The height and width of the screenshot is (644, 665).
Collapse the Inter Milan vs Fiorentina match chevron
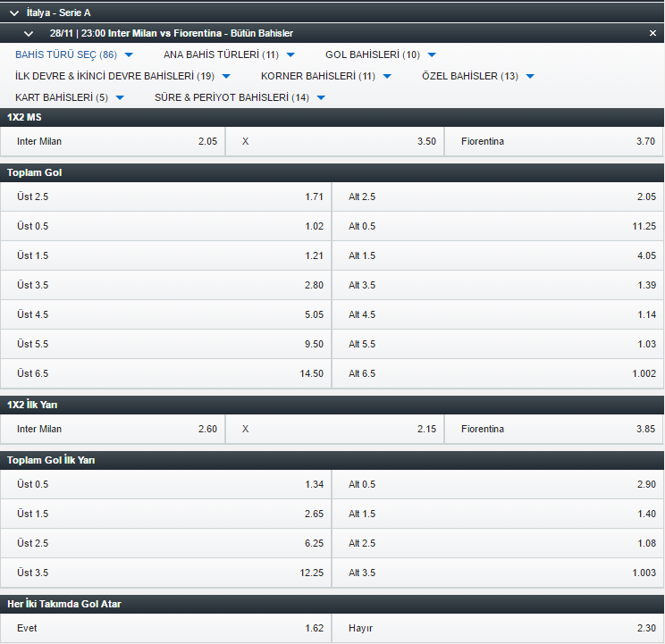(29, 33)
